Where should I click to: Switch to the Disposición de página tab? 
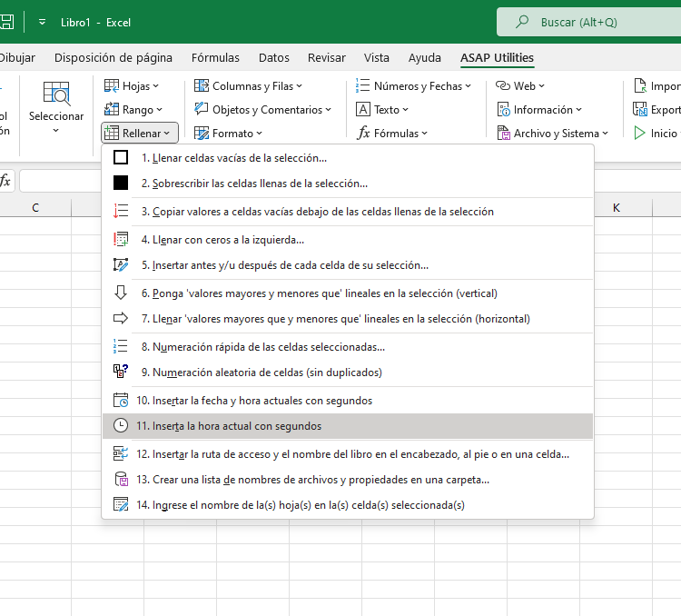point(113,58)
